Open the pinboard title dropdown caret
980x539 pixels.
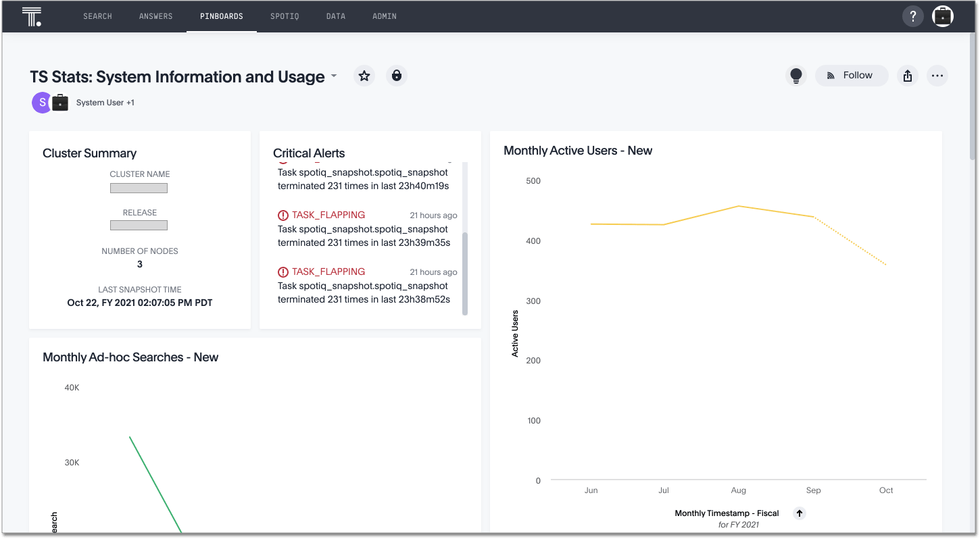click(333, 77)
